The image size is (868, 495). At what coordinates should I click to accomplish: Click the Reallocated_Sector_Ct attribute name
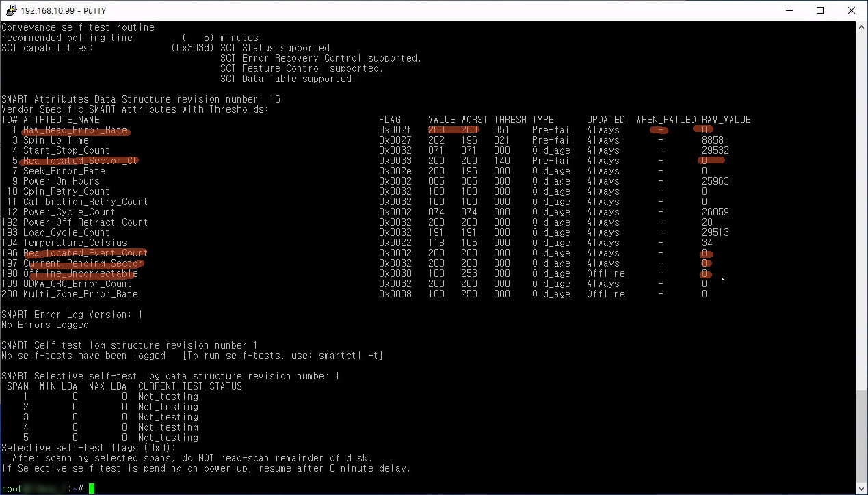tap(80, 161)
